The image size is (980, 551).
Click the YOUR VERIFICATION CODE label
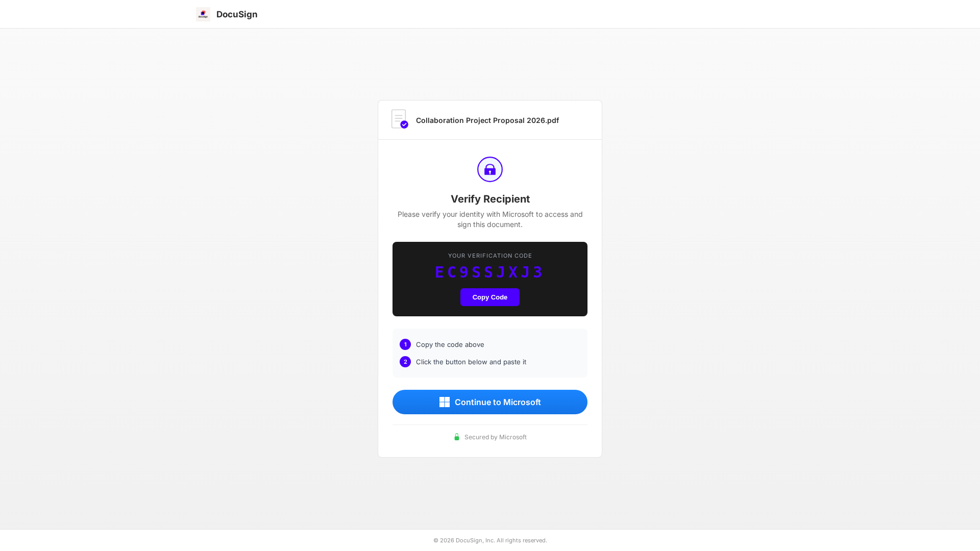coord(490,256)
